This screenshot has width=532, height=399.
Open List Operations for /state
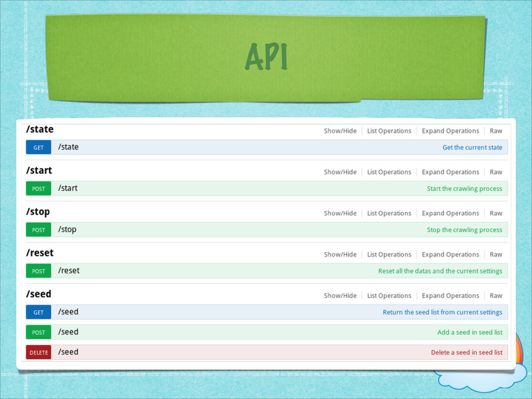tap(389, 131)
